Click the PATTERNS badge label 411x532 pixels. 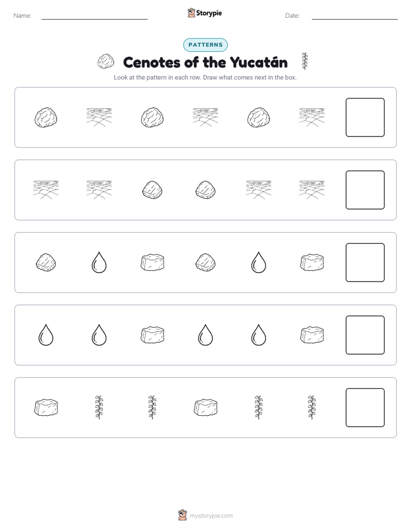(205, 45)
